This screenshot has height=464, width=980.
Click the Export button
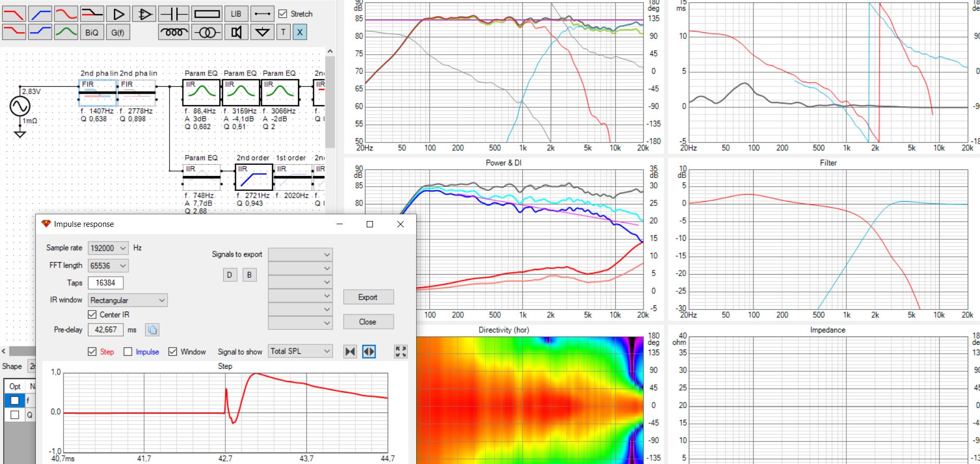point(368,297)
